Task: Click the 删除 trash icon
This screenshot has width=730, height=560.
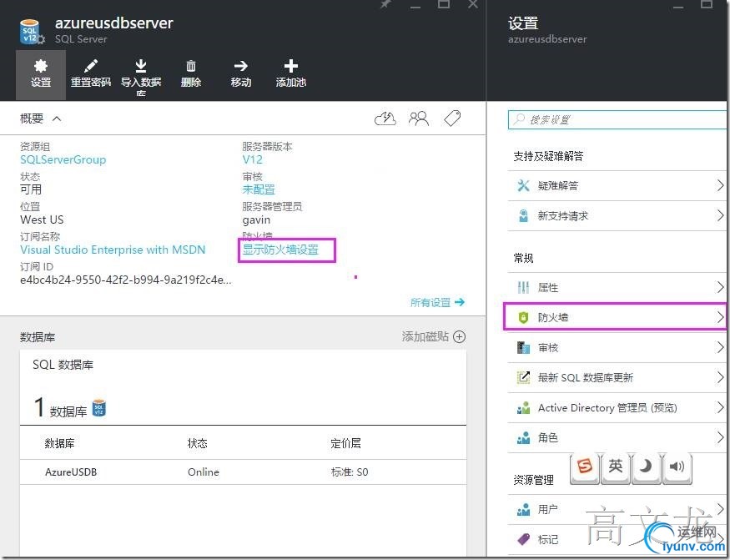Action: point(191,66)
